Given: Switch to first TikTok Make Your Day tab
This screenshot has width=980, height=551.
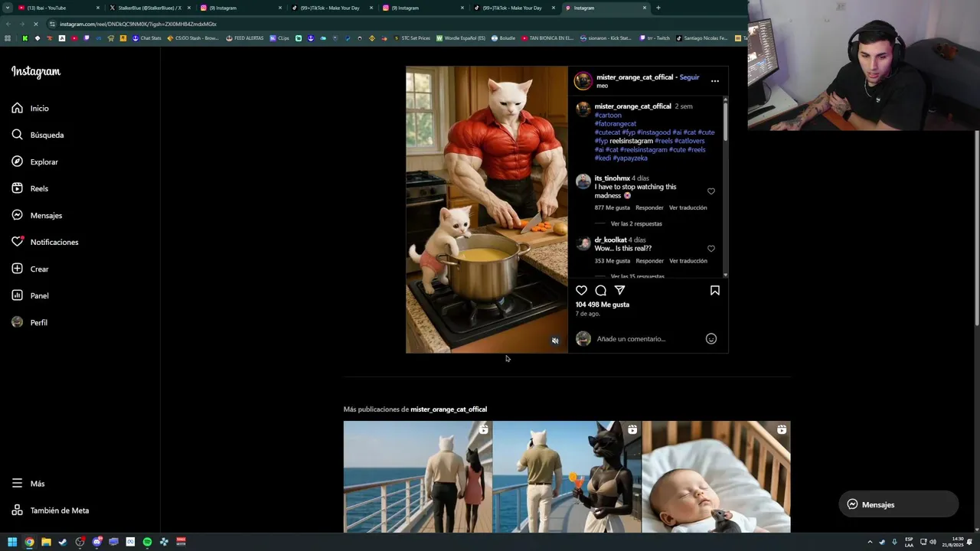Looking at the screenshot, I should pyautogui.click(x=331, y=8).
